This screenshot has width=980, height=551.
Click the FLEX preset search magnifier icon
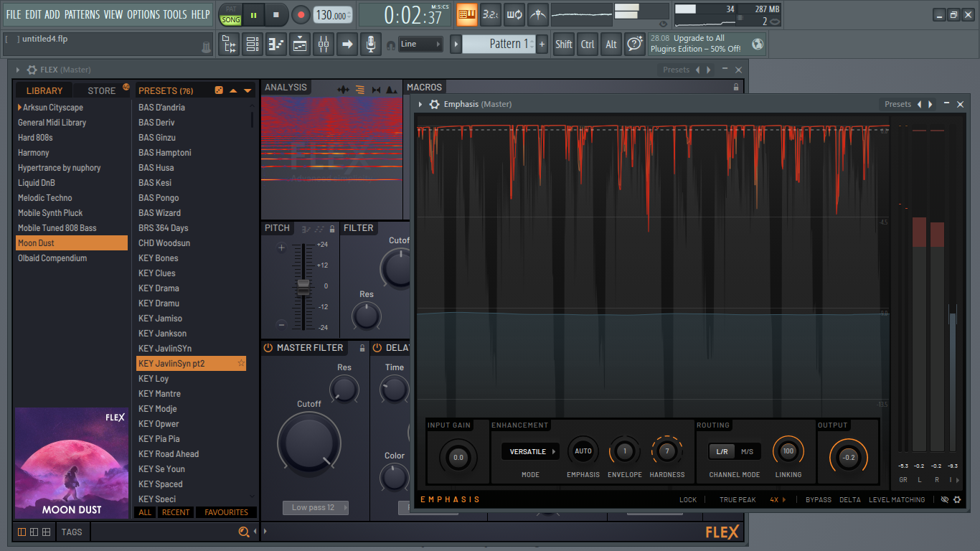click(244, 532)
